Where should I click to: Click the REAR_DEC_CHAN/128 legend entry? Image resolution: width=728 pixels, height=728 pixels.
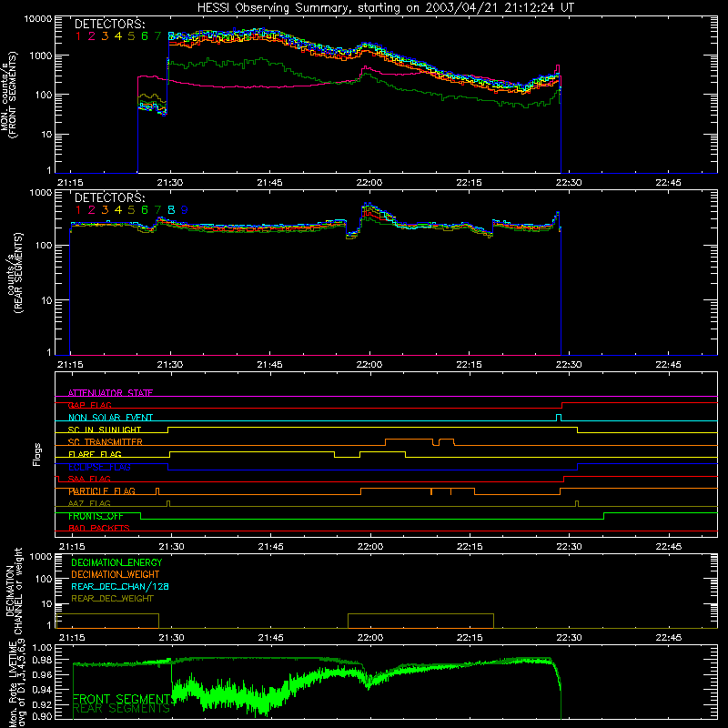tap(120, 586)
